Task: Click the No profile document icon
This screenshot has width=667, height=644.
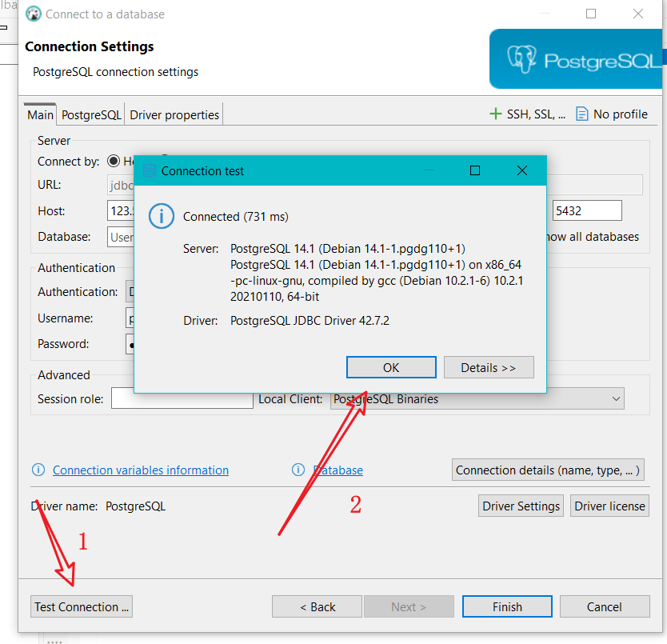Action: (x=583, y=114)
